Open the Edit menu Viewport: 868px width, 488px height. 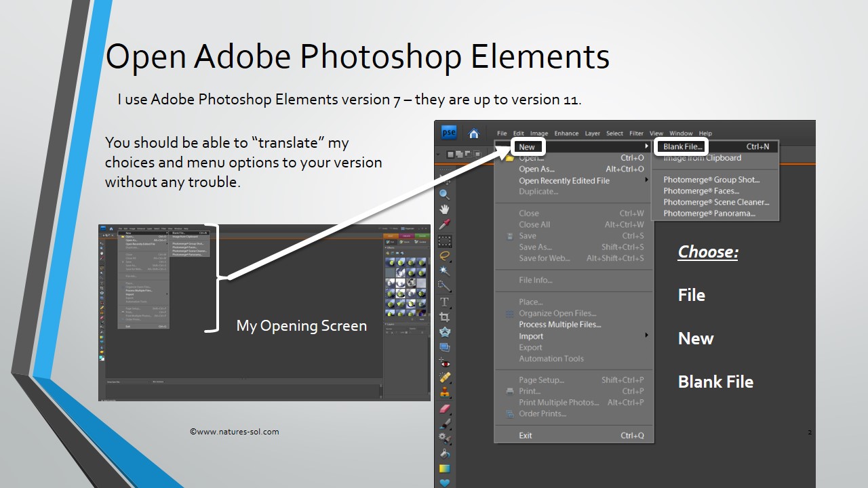[518, 134]
